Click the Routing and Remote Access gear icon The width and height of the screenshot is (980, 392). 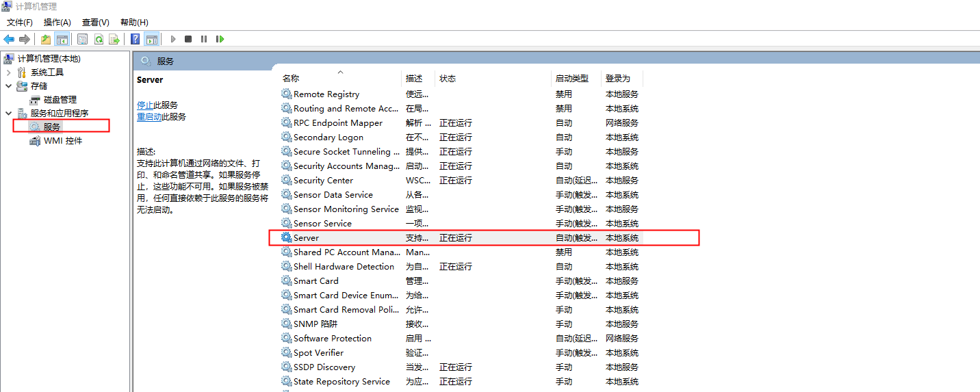point(287,108)
